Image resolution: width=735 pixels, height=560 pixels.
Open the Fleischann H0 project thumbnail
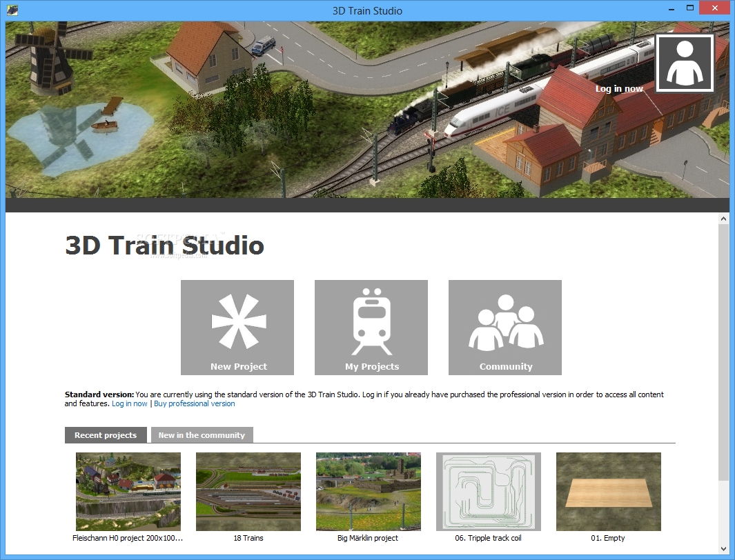128,492
